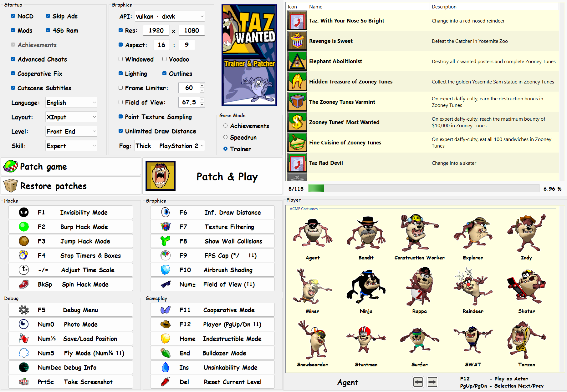Screen dimensions: 567x392
Task: Click the Cooperative Mode butterfly icon
Action: click(166, 310)
